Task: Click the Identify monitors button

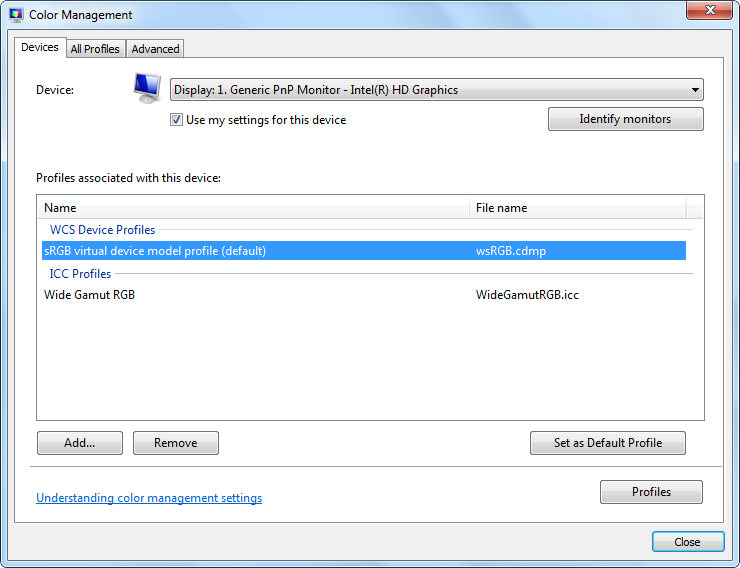Action: click(625, 119)
